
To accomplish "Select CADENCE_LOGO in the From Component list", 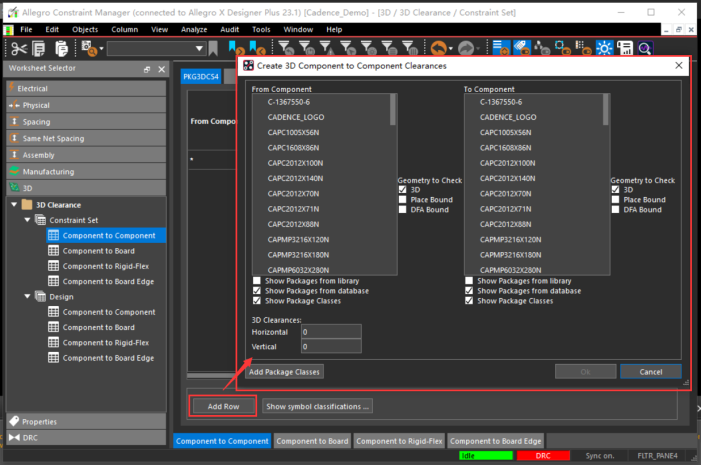I will 296,117.
